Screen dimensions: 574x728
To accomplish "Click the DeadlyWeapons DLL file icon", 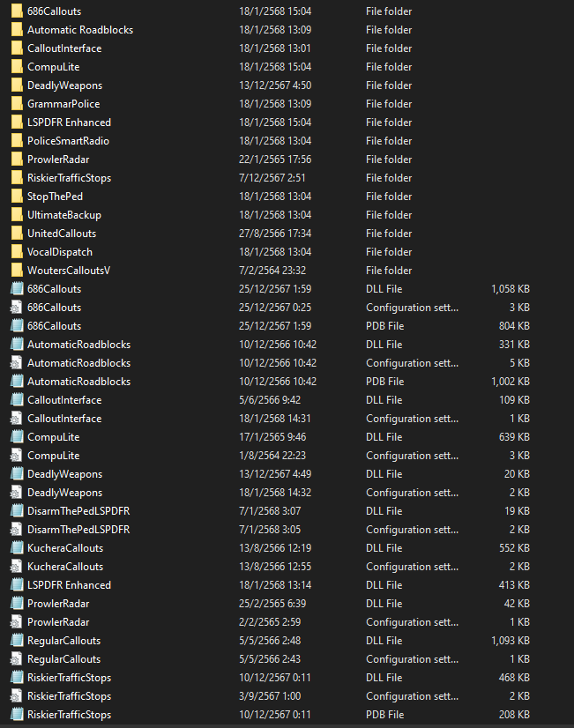I will (x=17, y=474).
